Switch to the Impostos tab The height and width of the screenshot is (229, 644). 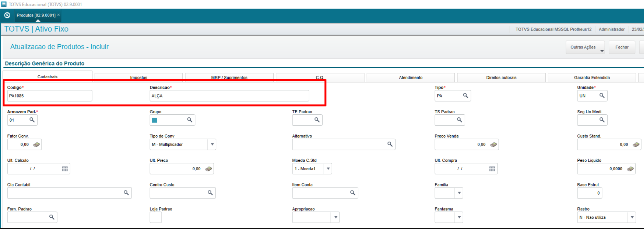139,78
